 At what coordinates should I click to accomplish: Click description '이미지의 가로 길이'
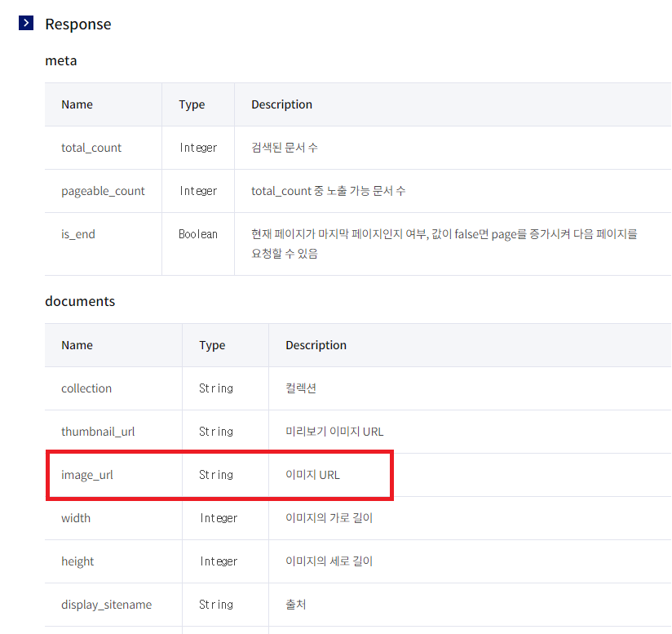[x=329, y=519]
